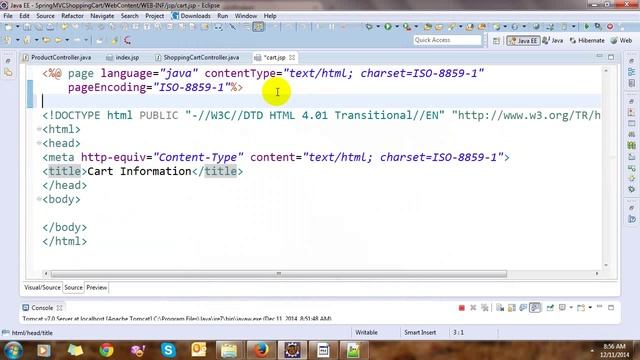Viewport: 640px width, 360px height.
Task: Open the Refactor menu
Action: click(x=72, y=16)
